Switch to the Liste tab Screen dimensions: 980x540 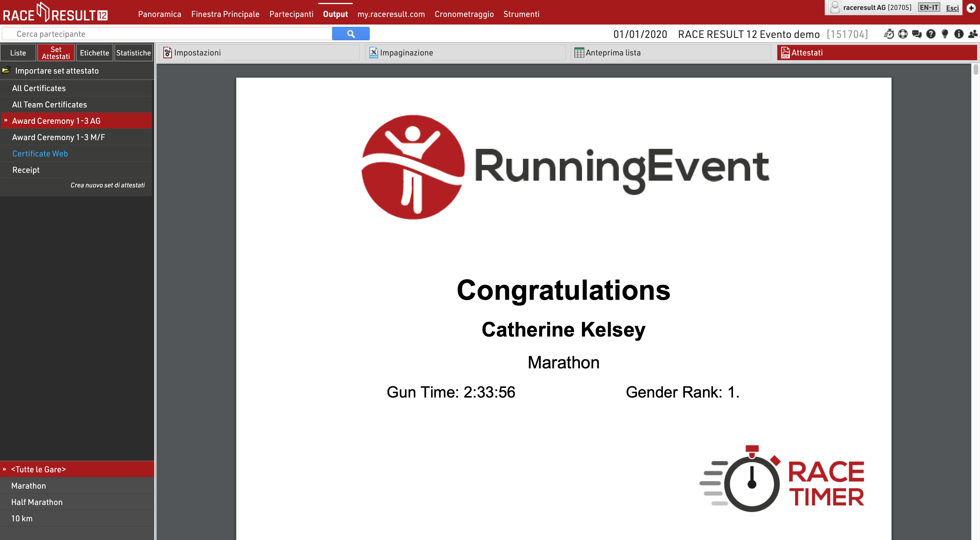[x=18, y=53]
